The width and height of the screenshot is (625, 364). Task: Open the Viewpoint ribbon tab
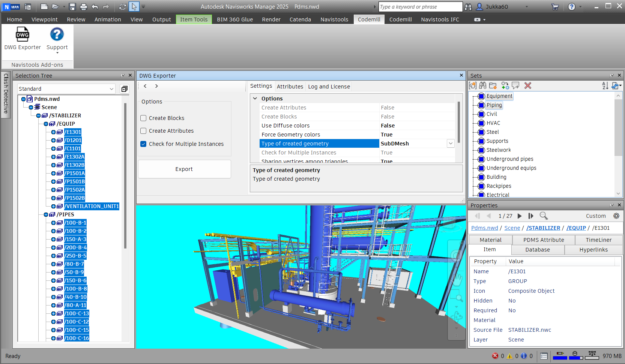[x=45, y=19]
